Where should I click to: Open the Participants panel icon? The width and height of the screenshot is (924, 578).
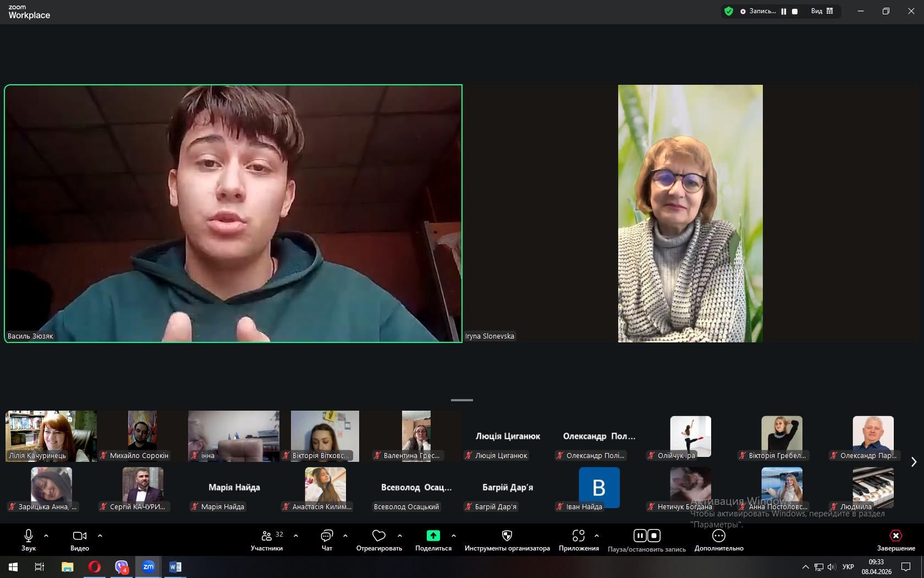(x=267, y=536)
